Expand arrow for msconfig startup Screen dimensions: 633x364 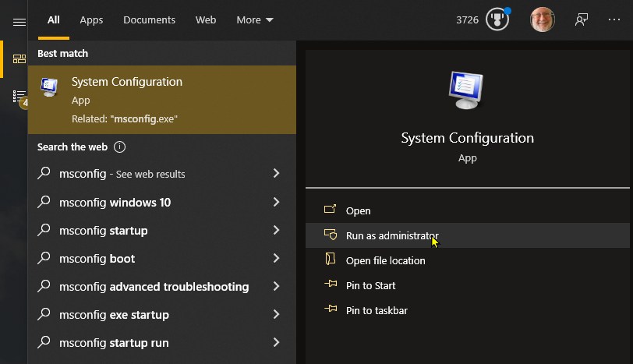[276, 230]
